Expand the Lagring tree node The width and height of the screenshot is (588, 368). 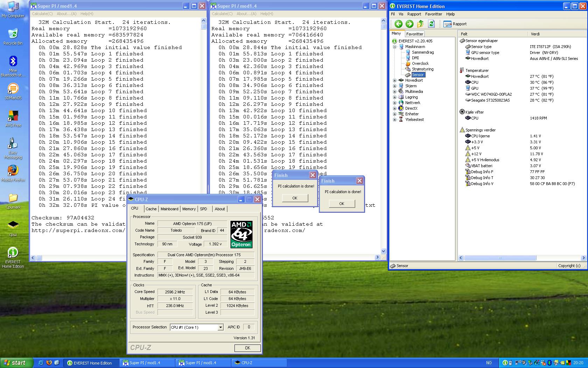[x=394, y=97]
